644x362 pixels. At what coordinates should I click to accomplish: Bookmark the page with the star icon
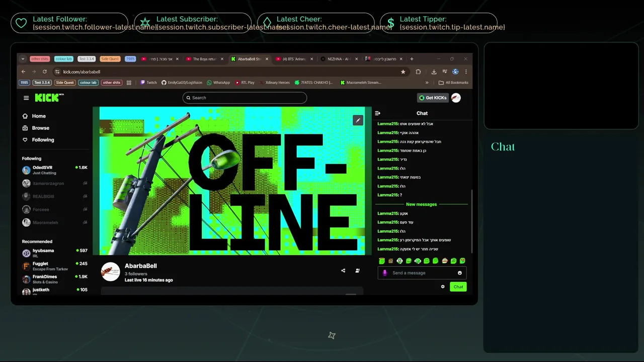pos(403,72)
